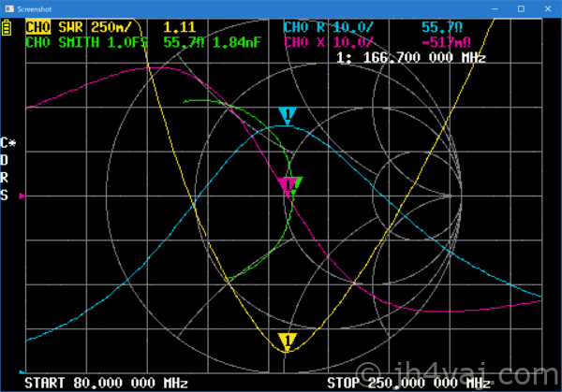Select the cyan marker 1 triangle
This screenshot has width=562, height=392.
tap(288, 116)
